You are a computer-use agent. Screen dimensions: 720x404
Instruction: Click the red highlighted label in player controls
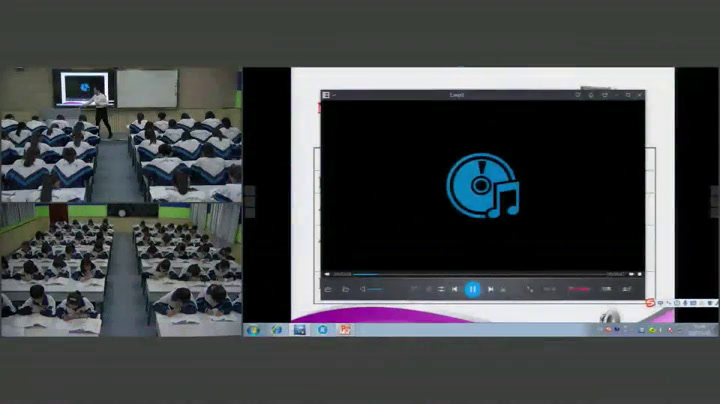tap(579, 289)
